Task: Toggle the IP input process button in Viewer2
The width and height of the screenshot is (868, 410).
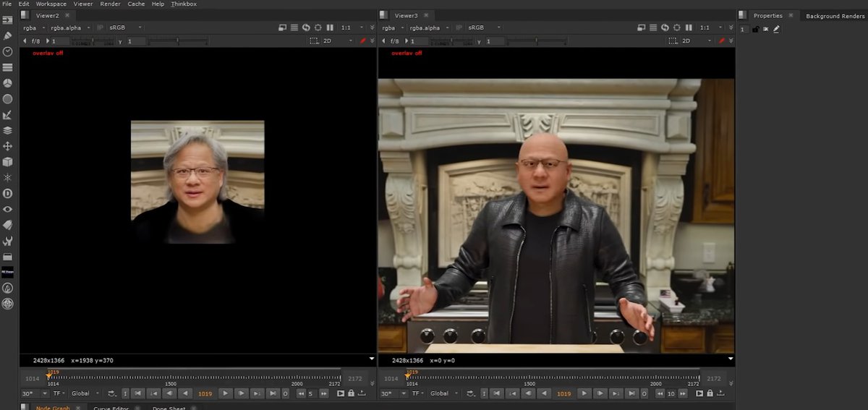Action: point(101,27)
